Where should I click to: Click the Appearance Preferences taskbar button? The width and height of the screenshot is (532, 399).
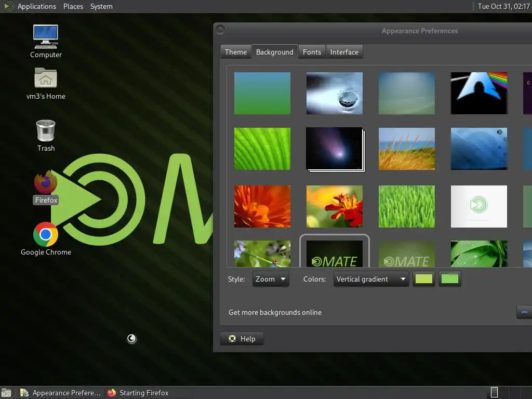[61, 393]
